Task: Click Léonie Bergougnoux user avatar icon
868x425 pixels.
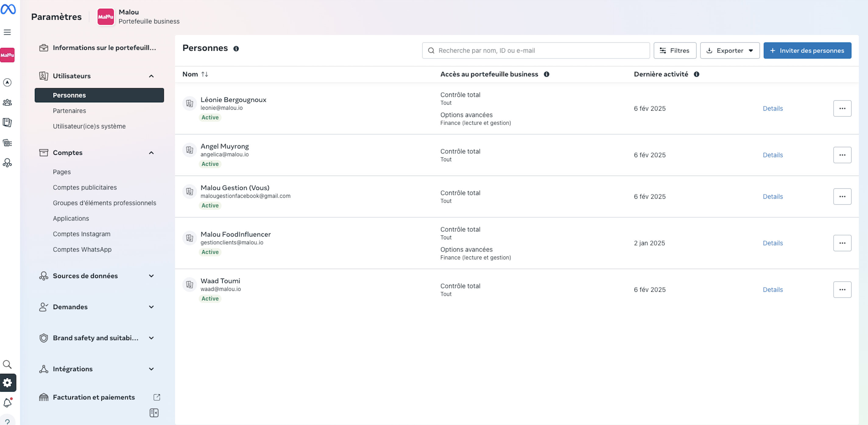Action: tap(189, 103)
